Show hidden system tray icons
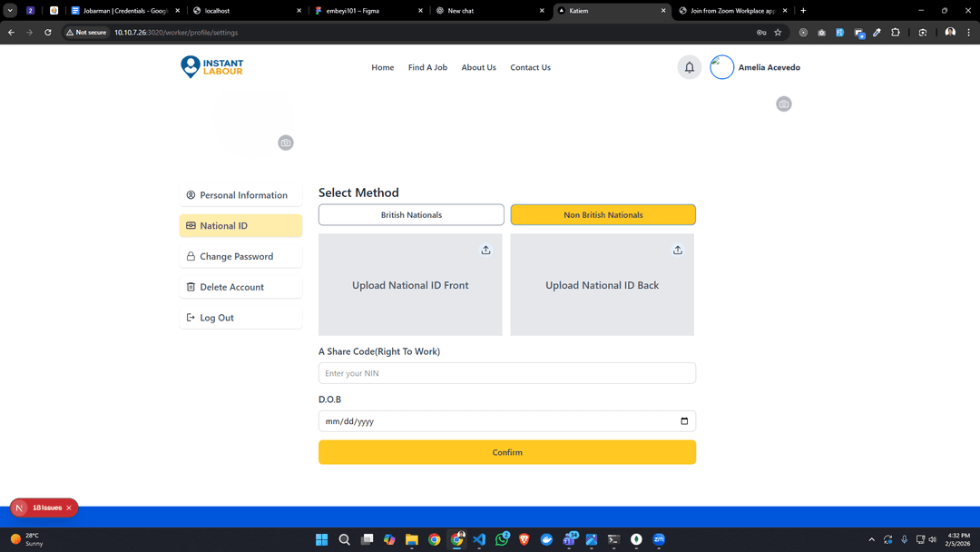 871,539
